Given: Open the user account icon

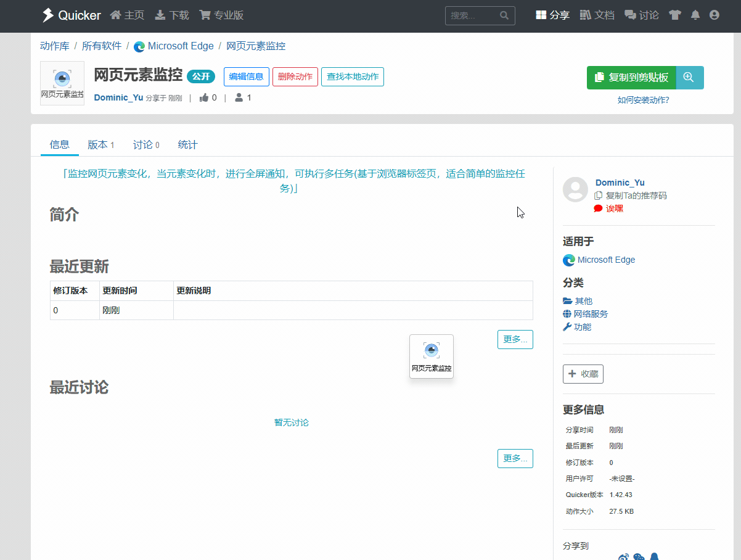Looking at the screenshot, I should 714,15.
